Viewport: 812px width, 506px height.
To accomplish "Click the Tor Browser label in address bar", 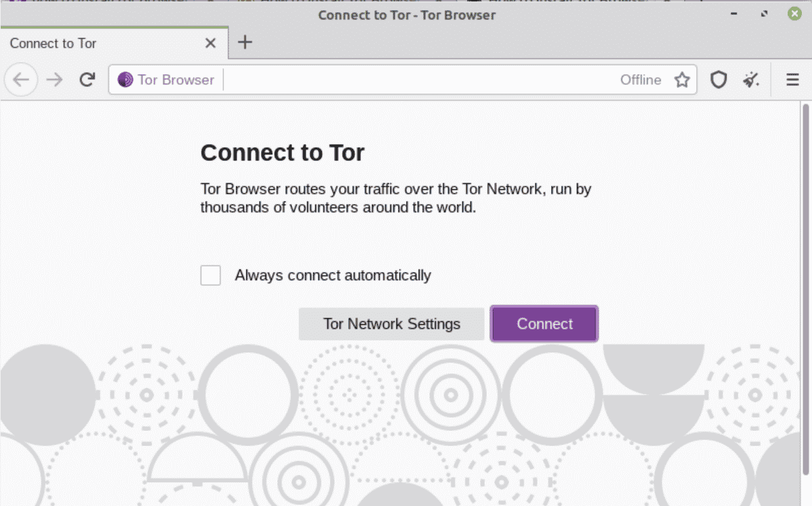I will (x=176, y=80).
